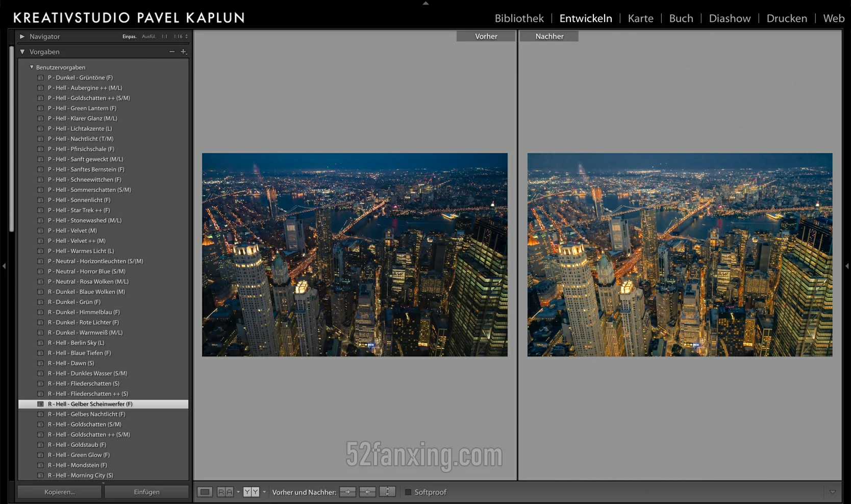This screenshot has width=851, height=504.
Task: Click preset icon beside P - Hell - Stonewashed (M/L)
Action: coord(40,220)
